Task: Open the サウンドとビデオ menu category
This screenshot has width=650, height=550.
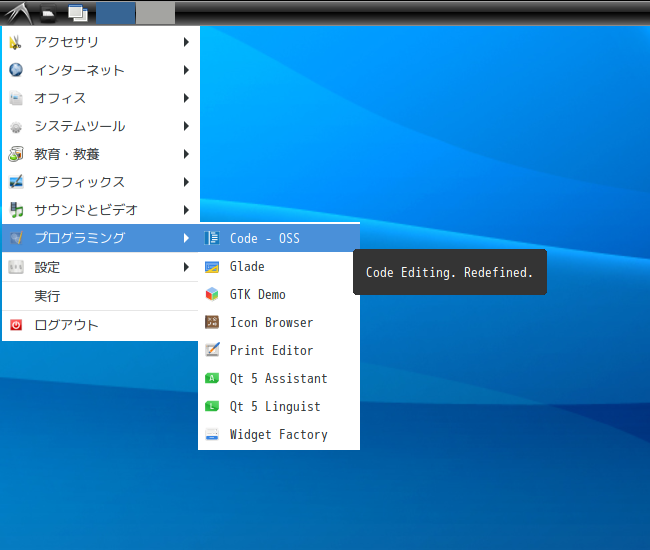Action: [101, 210]
